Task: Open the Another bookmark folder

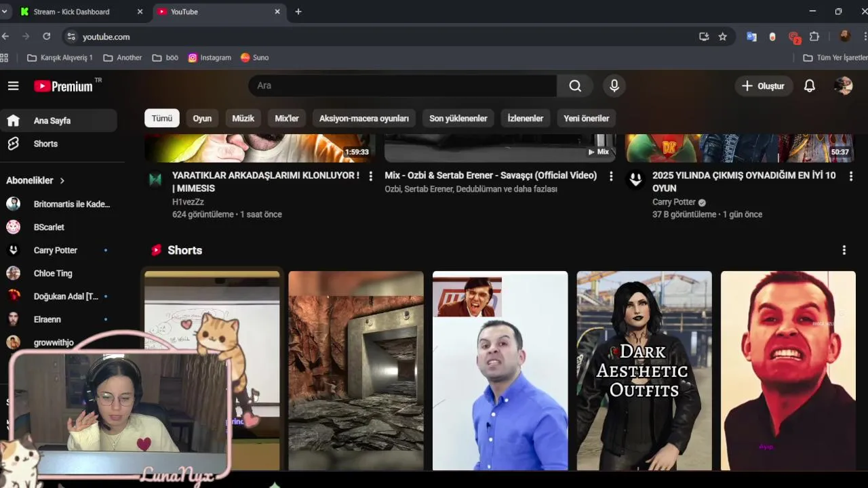Action: click(123, 58)
